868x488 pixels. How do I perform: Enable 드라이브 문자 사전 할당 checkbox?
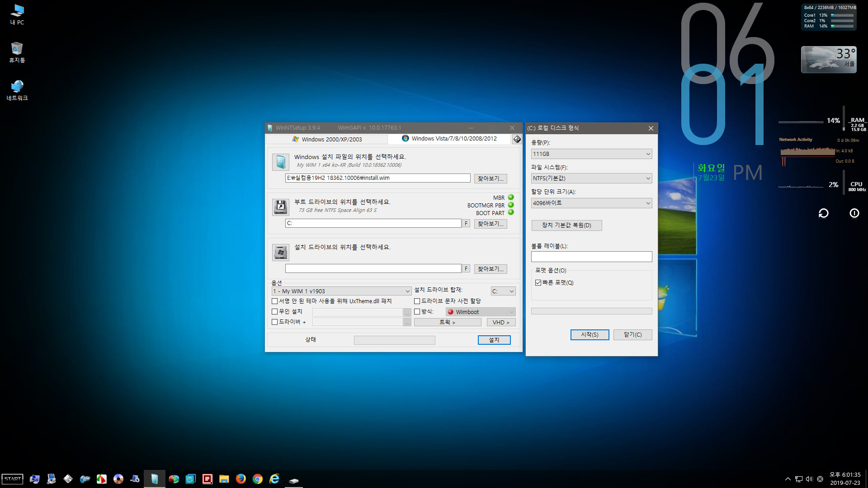click(417, 301)
